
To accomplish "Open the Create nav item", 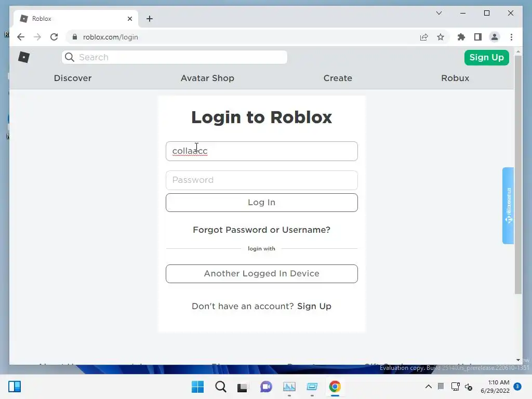I will [x=338, y=78].
